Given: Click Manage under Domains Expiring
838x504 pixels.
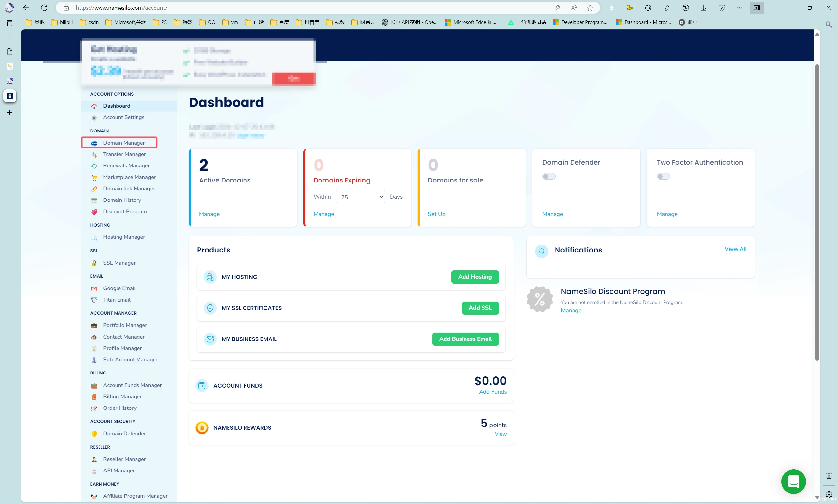Looking at the screenshot, I should [x=323, y=214].
